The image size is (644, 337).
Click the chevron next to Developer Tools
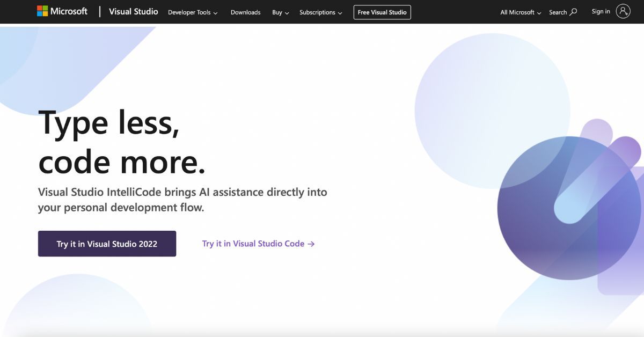click(x=215, y=12)
